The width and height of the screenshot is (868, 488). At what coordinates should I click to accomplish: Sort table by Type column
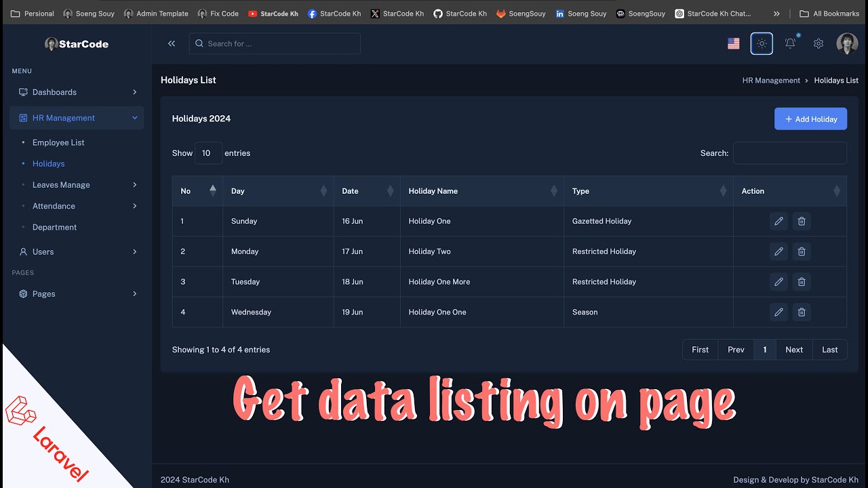click(648, 191)
